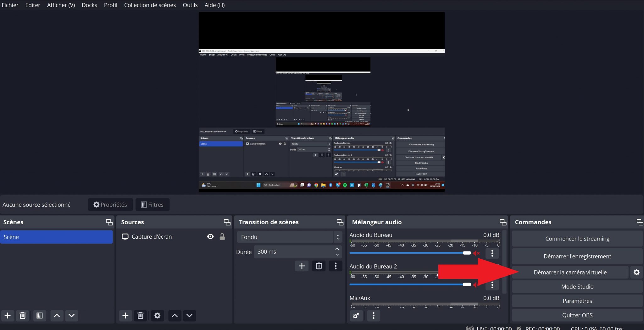Move Capture d'écran source up with arrow icon
644x330 pixels.
174,316
